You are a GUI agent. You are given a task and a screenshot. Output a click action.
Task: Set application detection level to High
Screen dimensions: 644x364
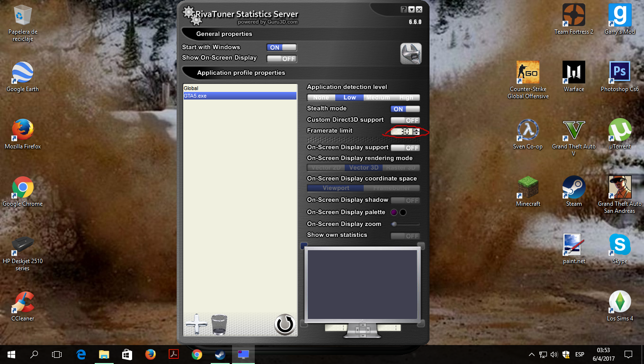click(406, 98)
